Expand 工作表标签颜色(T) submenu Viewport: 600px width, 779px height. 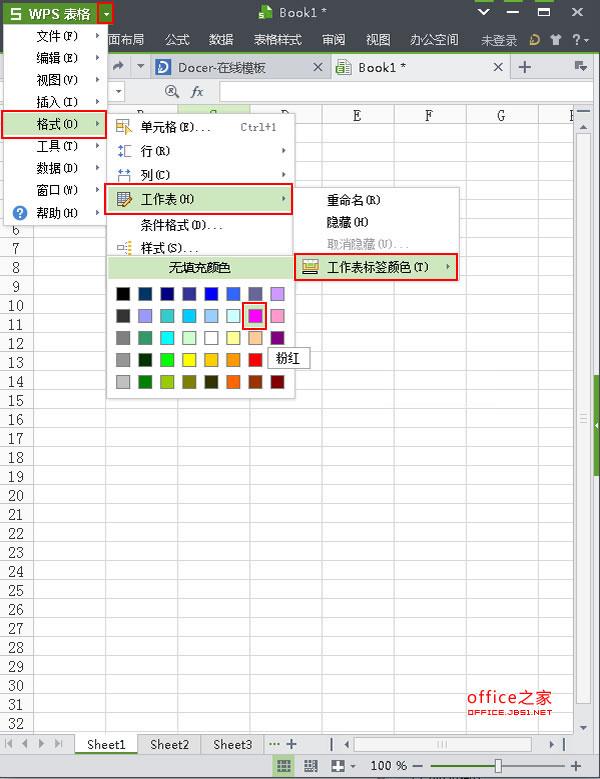pos(376,267)
